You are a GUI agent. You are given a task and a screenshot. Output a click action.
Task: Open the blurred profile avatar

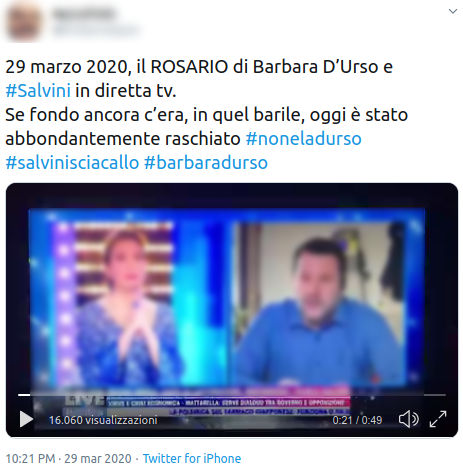tap(23, 22)
